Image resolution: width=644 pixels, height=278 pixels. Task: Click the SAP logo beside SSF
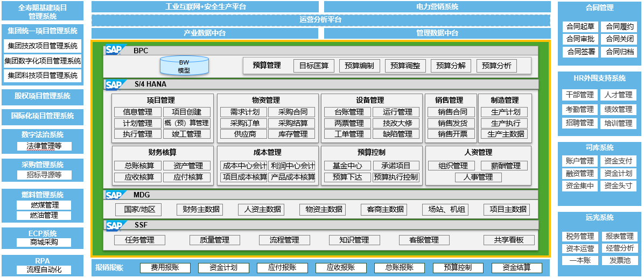click(115, 225)
